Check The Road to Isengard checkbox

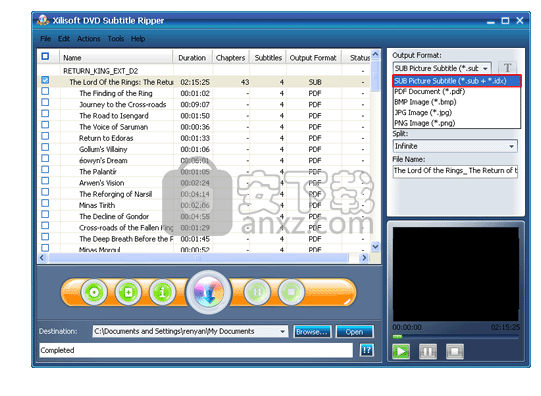click(45, 114)
